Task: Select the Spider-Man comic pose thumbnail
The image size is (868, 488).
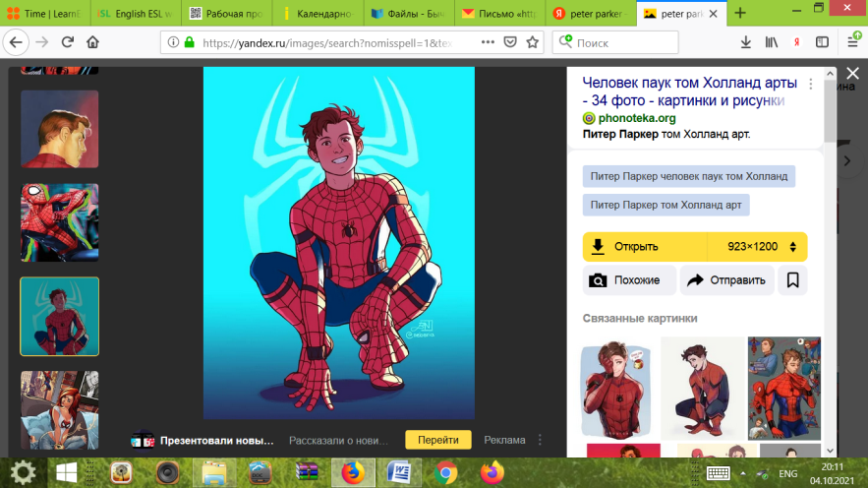Action: [60, 222]
